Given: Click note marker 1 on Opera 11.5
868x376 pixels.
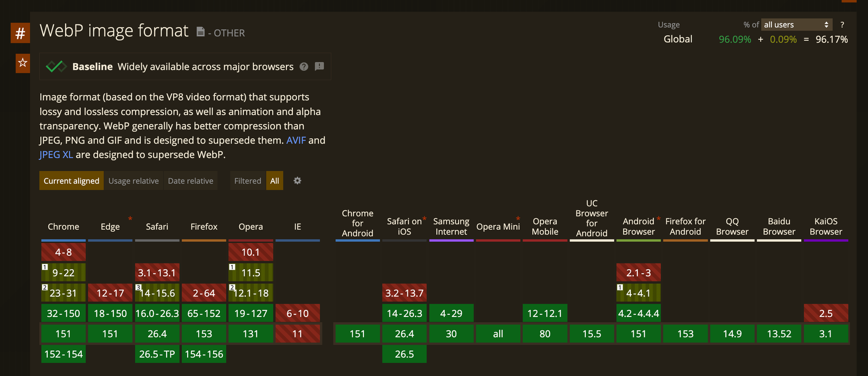Looking at the screenshot, I should (232, 267).
